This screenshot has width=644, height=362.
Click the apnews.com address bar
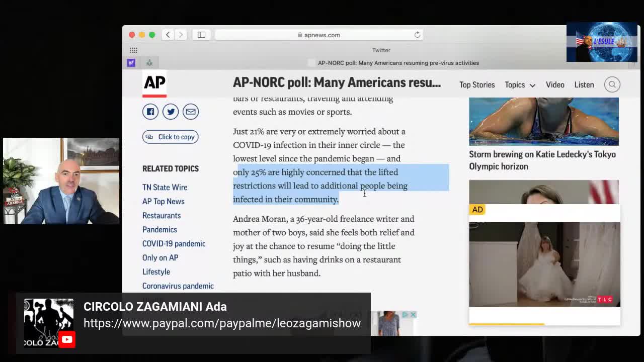319,35
